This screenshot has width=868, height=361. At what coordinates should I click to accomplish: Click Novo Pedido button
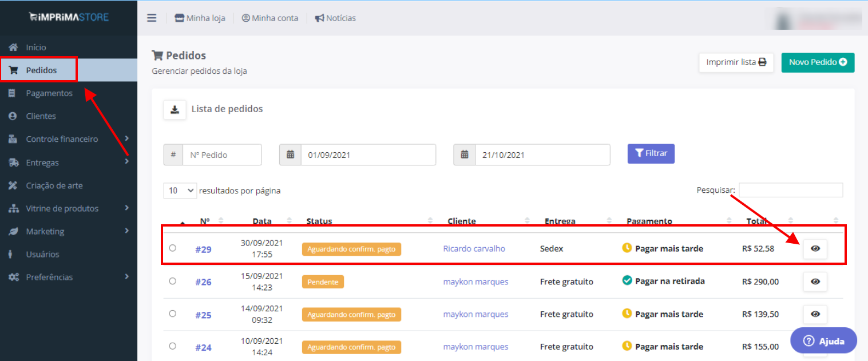click(x=818, y=62)
